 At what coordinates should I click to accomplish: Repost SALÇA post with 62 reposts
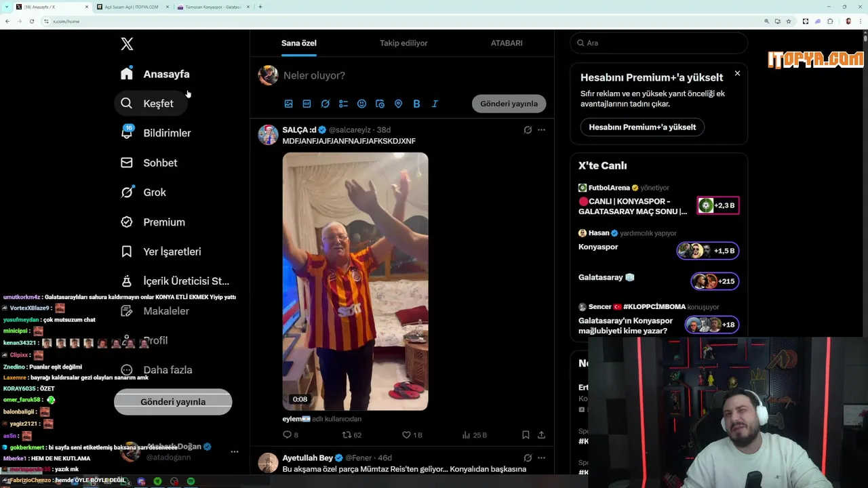coord(351,435)
